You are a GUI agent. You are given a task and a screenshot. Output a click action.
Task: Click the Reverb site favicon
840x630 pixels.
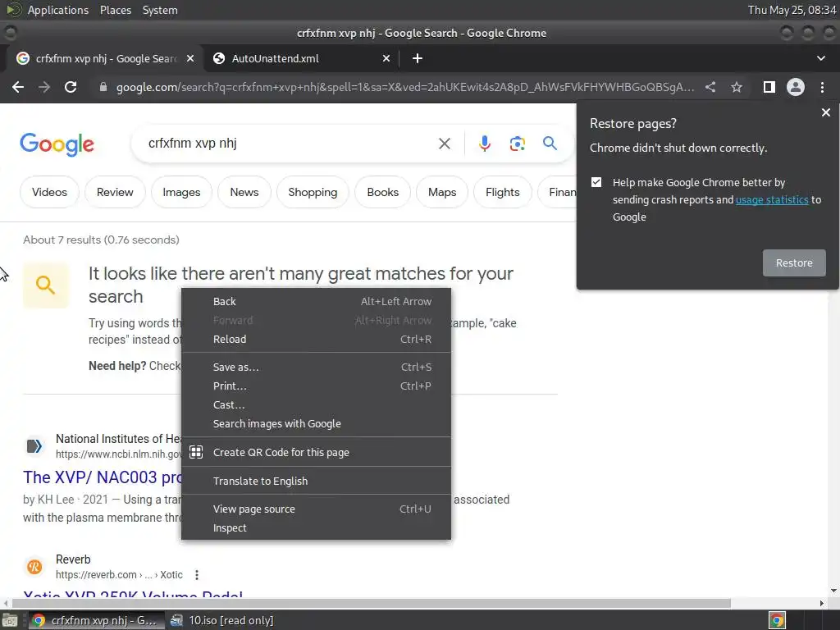(x=34, y=567)
